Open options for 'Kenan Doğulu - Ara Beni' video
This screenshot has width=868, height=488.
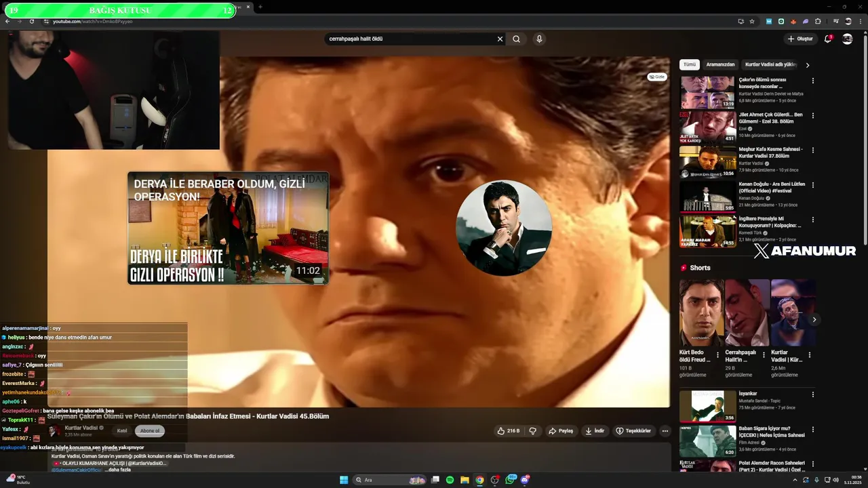point(812,184)
